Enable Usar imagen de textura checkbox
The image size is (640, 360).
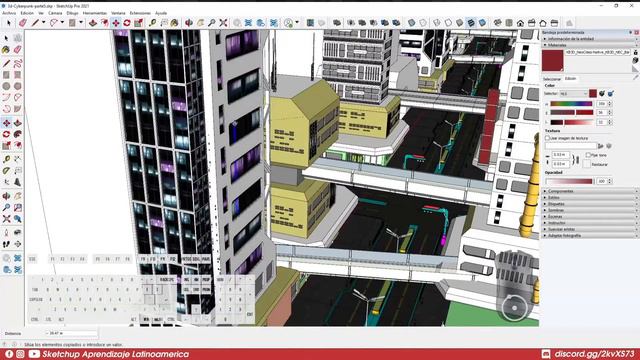(547, 138)
